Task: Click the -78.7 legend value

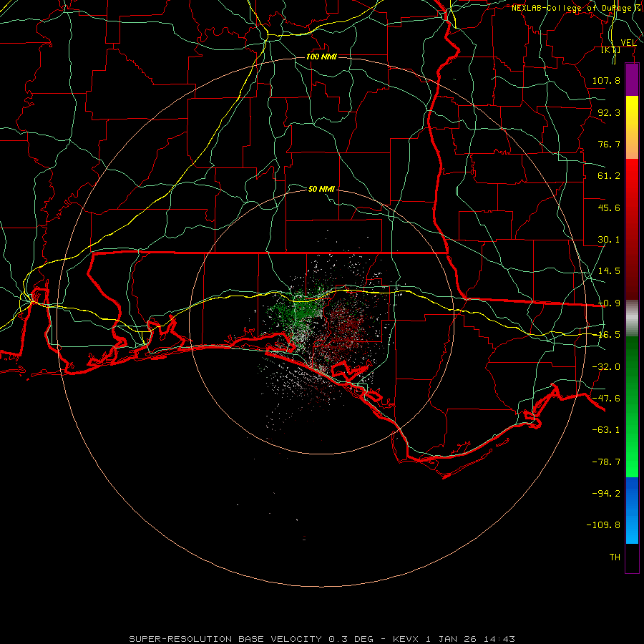Action: [x=606, y=462]
